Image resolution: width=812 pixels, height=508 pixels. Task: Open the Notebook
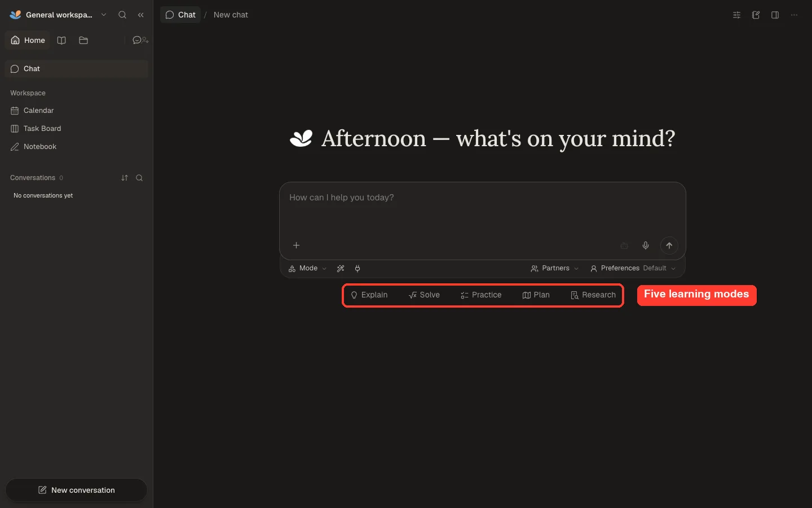pyautogui.click(x=76, y=147)
